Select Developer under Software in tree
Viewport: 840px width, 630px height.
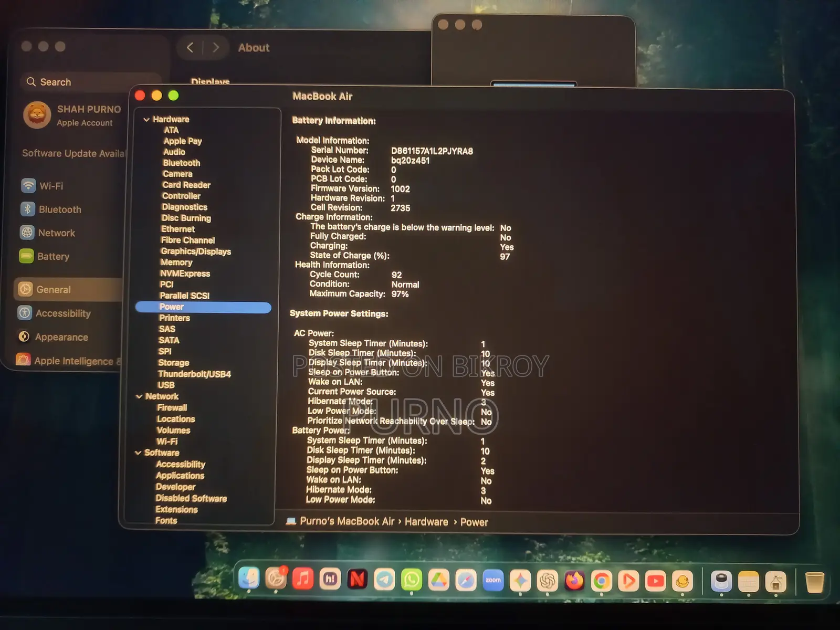click(x=175, y=487)
